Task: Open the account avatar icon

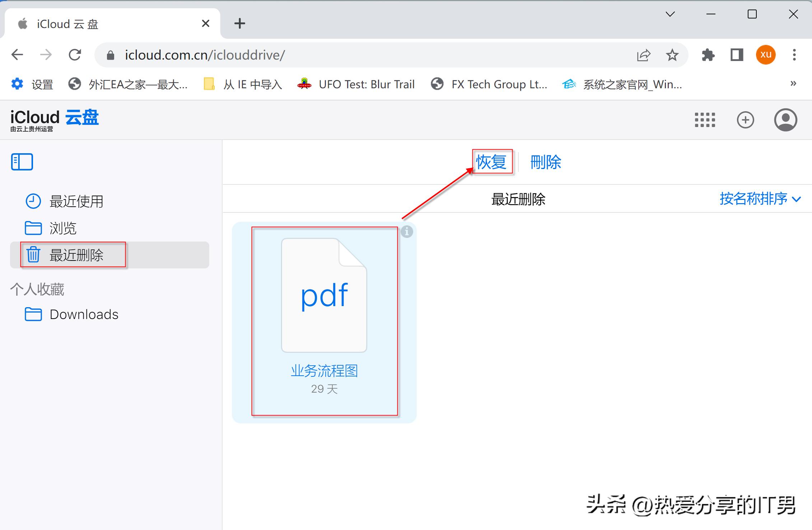Action: click(x=785, y=120)
